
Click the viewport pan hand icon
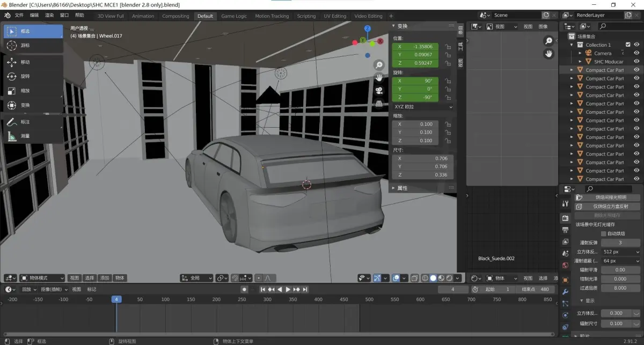click(379, 78)
